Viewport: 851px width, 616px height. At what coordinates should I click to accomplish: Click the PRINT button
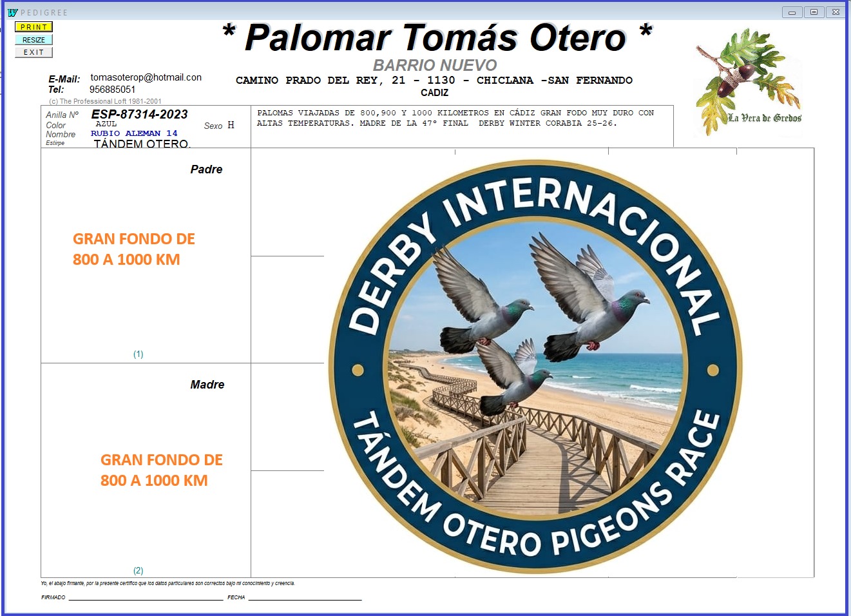(33, 27)
